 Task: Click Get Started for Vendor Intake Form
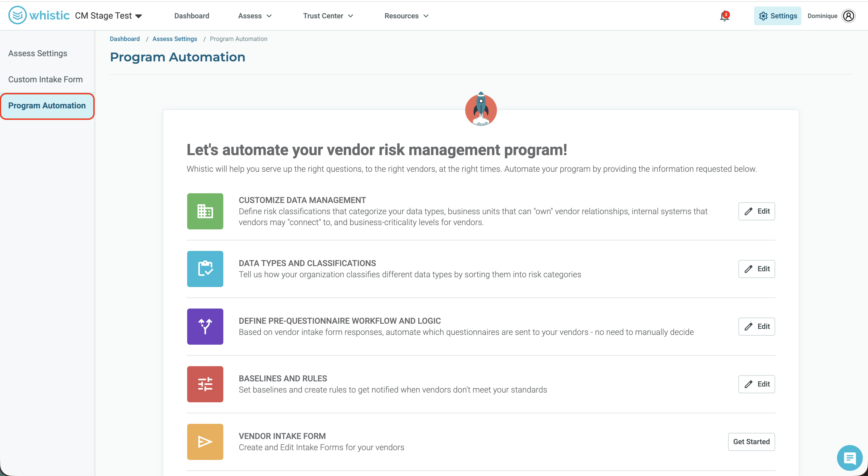click(x=751, y=441)
